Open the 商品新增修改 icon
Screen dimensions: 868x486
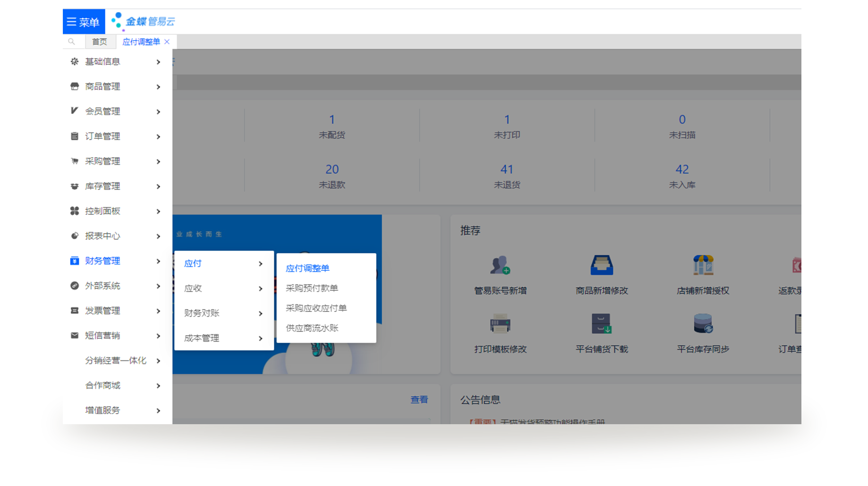pyautogui.click(x=601, y=266)
